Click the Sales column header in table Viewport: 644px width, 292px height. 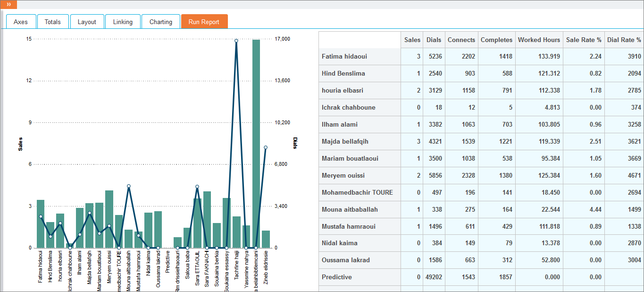412,40
